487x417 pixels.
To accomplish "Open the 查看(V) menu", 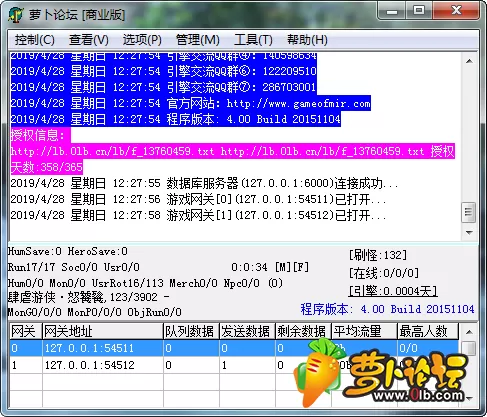I will coord(89,40).
